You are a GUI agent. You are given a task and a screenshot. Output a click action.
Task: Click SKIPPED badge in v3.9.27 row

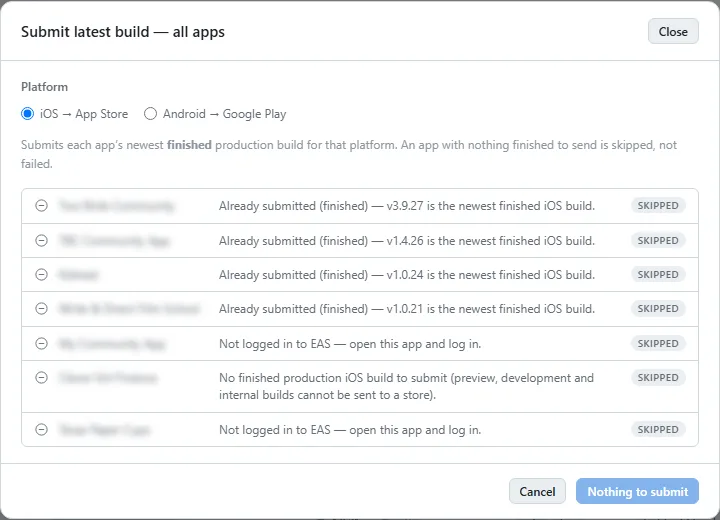click(x=658, y=205)
